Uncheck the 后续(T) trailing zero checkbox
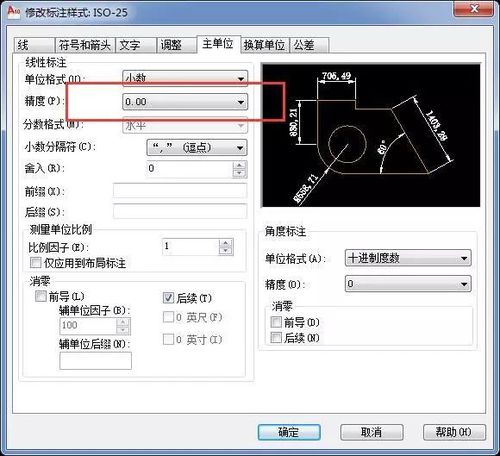Image resolution: width=500 pixels, height=456 pixels. 168,298
